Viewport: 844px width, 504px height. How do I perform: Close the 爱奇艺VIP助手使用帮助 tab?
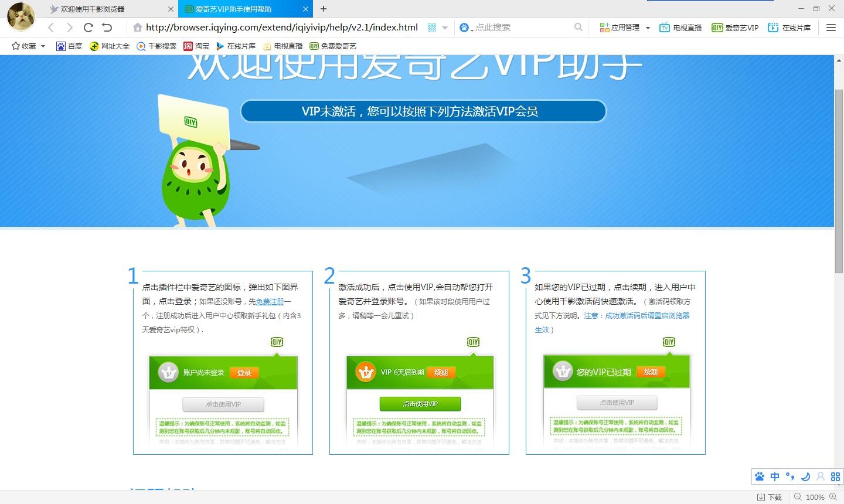[305, 9]
